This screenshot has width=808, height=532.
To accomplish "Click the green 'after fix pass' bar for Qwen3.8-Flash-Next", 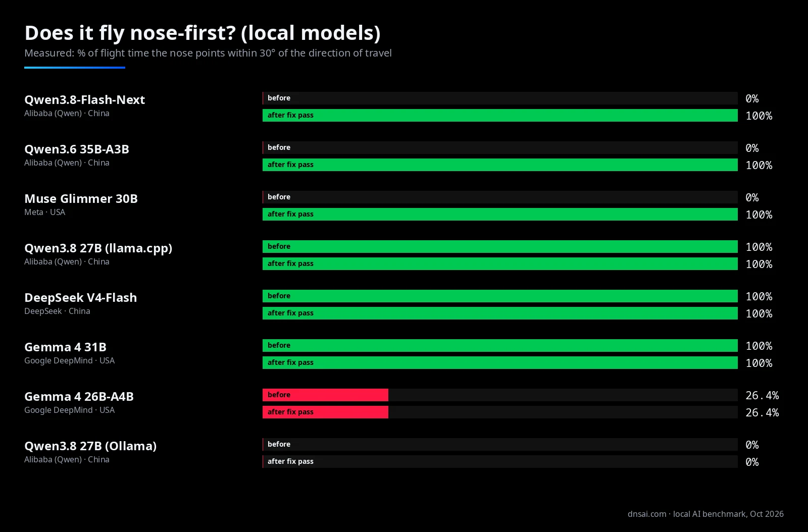I will tap(500, 115).
